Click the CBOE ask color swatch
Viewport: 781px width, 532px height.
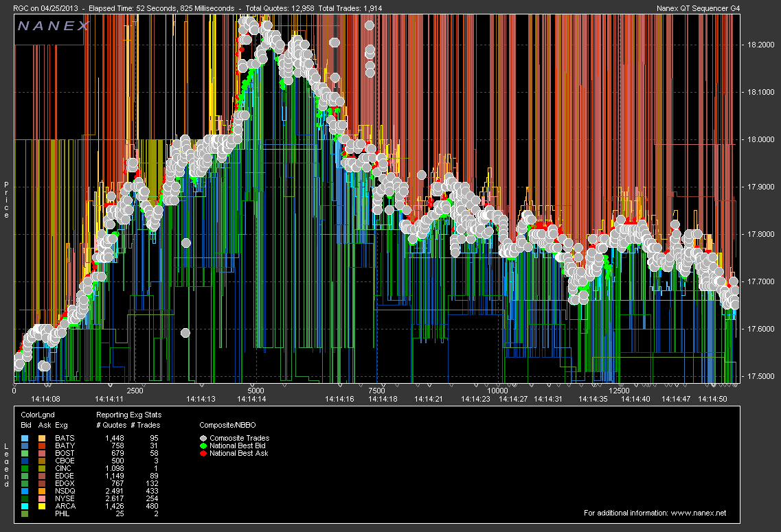coord(42,461)
